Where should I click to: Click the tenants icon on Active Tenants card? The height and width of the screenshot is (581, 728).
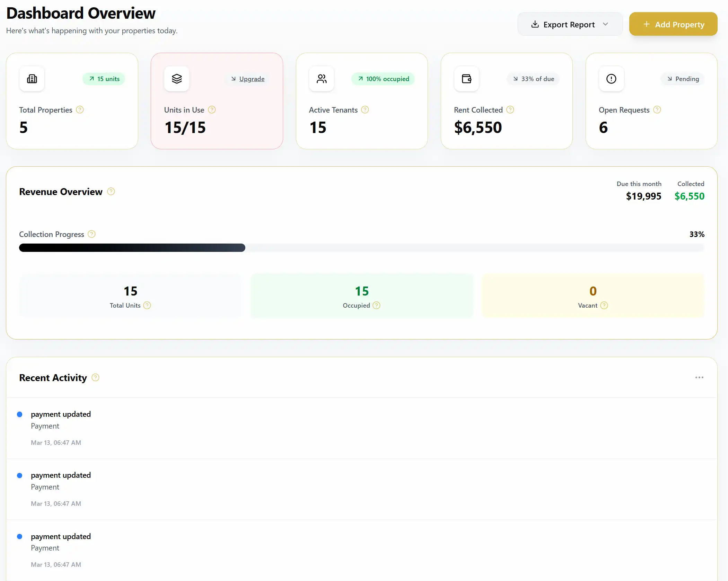click(x=322, y=79)
